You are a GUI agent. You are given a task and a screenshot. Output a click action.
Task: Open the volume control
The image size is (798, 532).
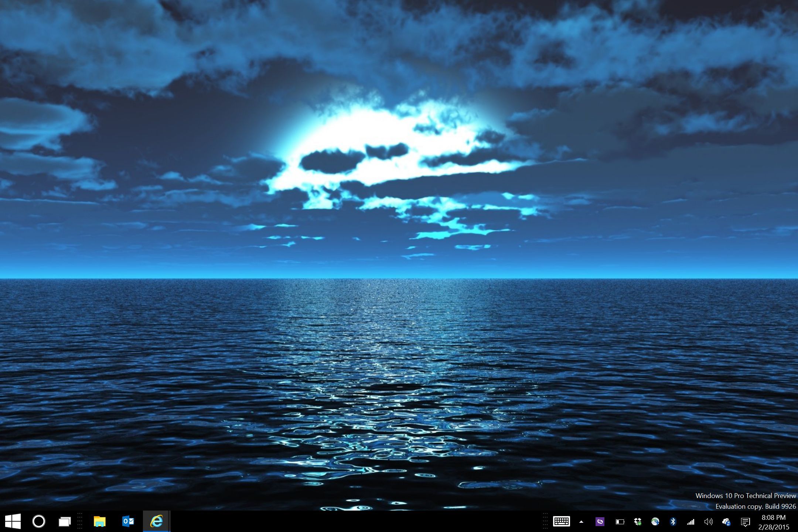[x=708, y=522]
